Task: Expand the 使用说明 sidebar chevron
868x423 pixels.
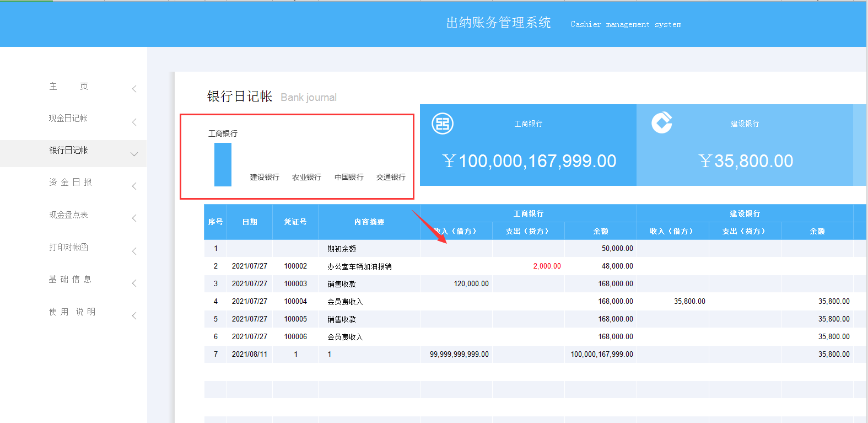Action: click(x=134, y=316)
